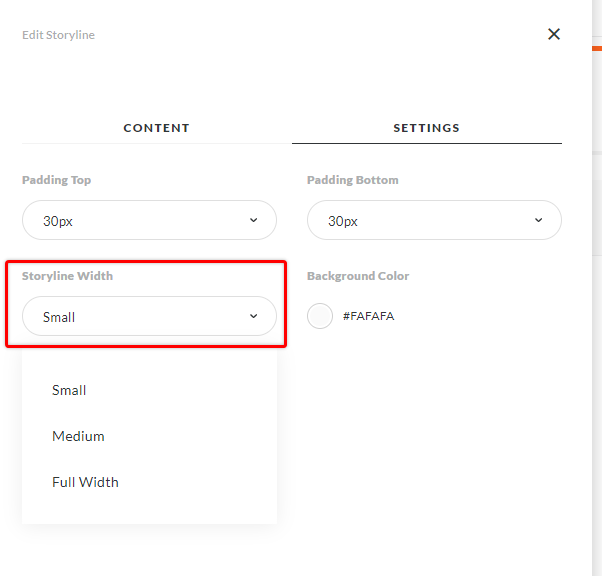Click the Storyline Width label
The width and height of the screenshot is (602, 576).
(67, 276)
